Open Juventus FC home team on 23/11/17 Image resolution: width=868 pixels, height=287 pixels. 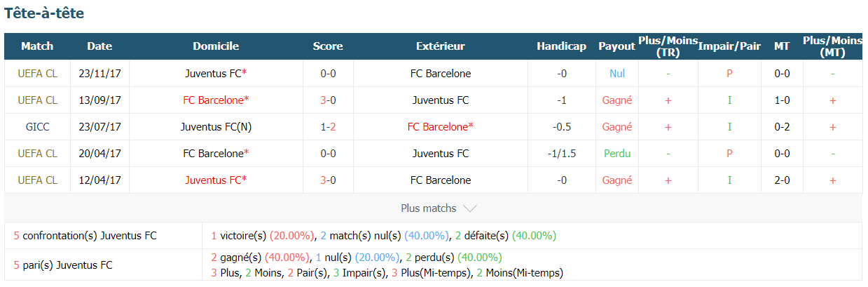(216, 74)
